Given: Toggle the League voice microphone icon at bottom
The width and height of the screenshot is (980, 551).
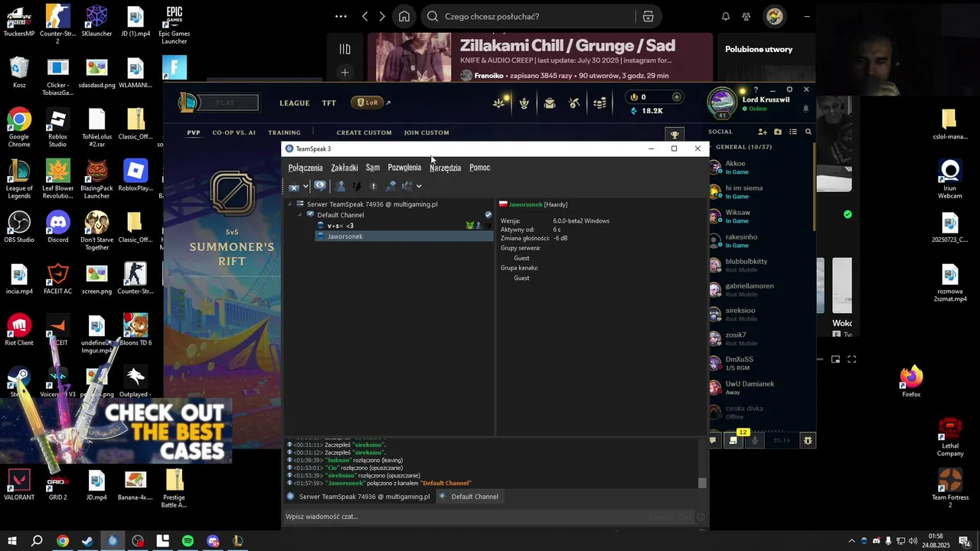Looking at the screenshot, I should coord(755,440).
